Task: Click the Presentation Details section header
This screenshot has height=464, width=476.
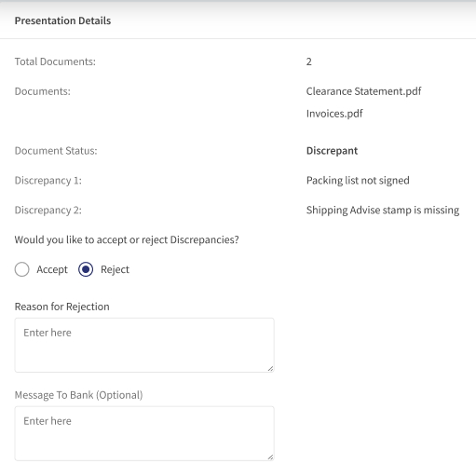Action: [62, 20]
